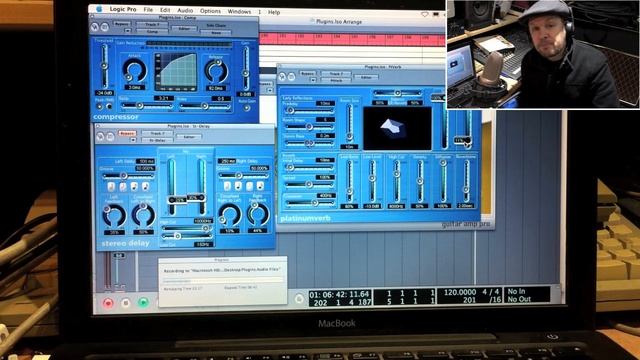
Task: Open the Help menu
Action: tap(274, 12)
